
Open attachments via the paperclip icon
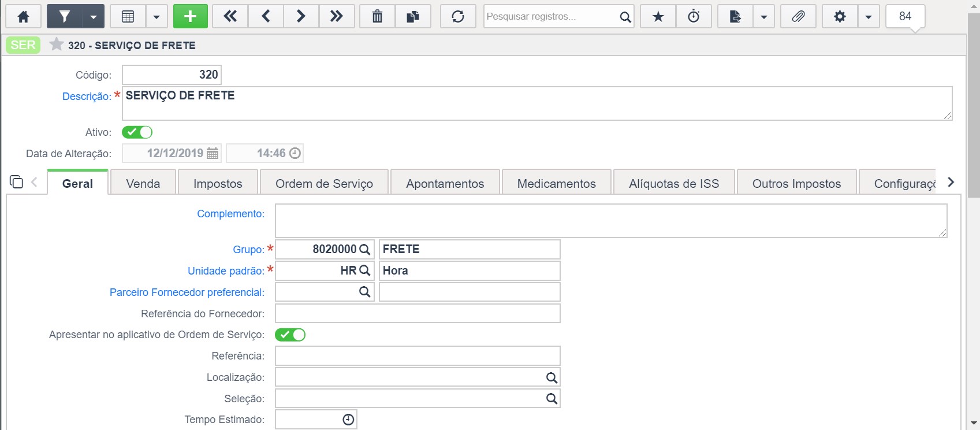point(798,17)
